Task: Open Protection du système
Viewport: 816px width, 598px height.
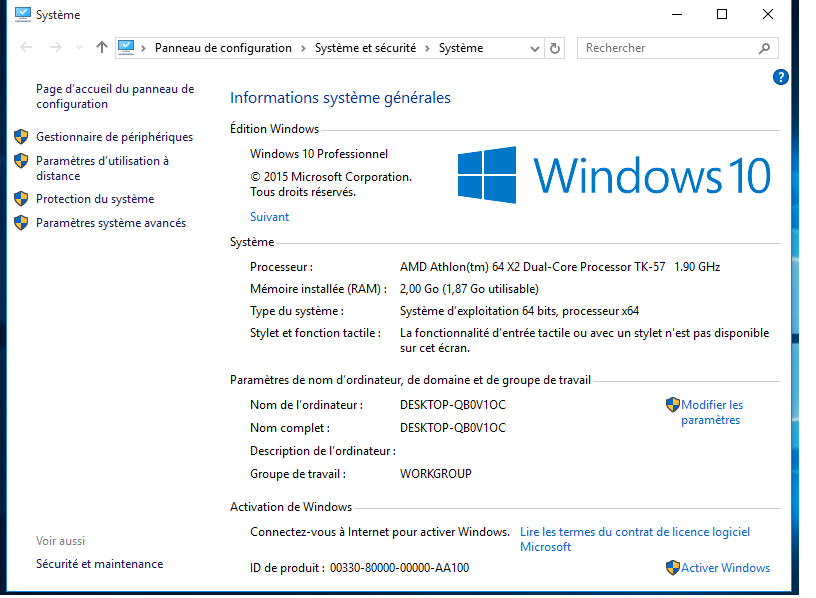Action: click(x=95, y=199)
